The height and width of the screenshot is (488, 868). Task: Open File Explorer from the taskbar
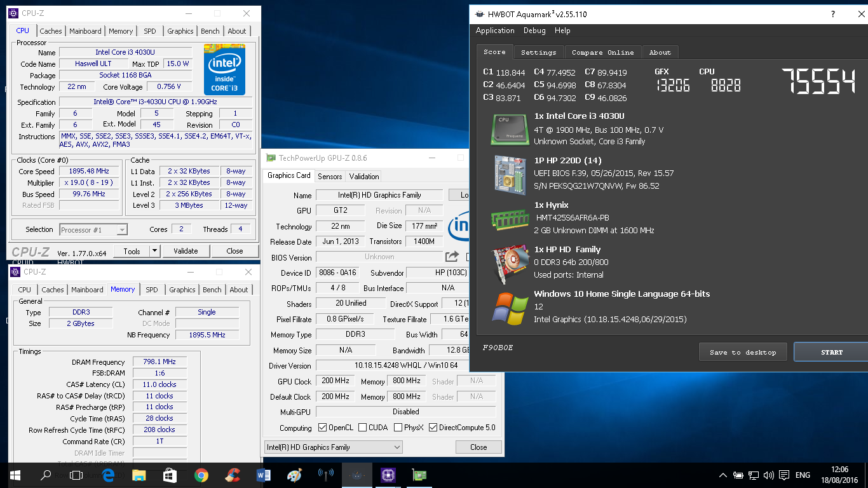(x=139, y=475)
